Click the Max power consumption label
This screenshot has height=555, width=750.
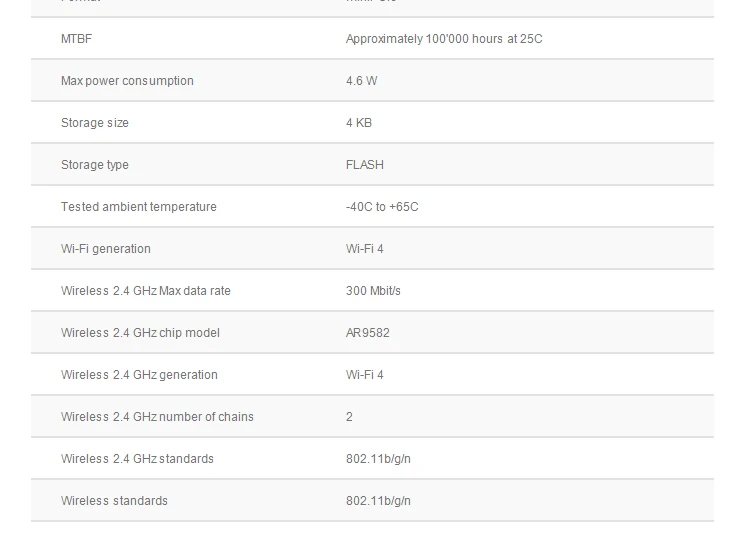(127, 81)
